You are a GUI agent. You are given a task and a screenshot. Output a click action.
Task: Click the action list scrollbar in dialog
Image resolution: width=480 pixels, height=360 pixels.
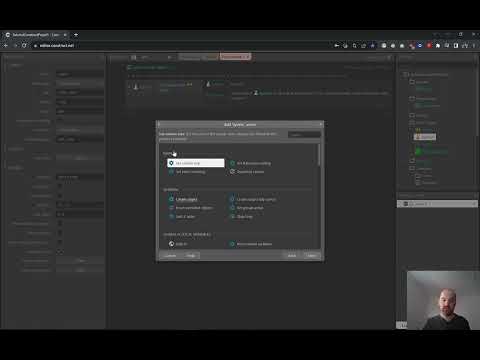tap(319, 155)
